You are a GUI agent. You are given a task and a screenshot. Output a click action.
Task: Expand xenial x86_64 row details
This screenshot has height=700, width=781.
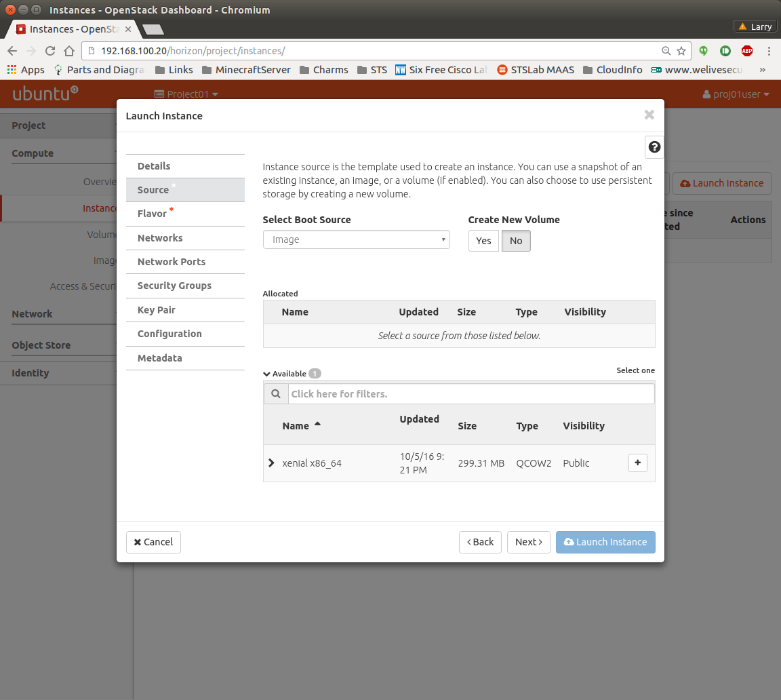coord(272,463)
